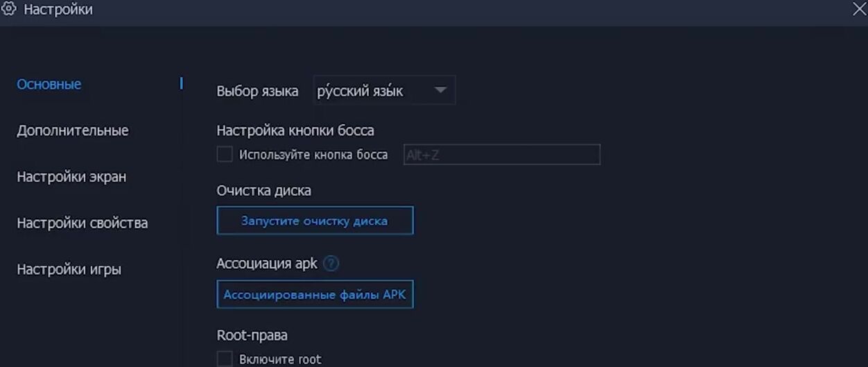
Task: Go to the Настройки свойства tab
Action: tap(83, 223)
